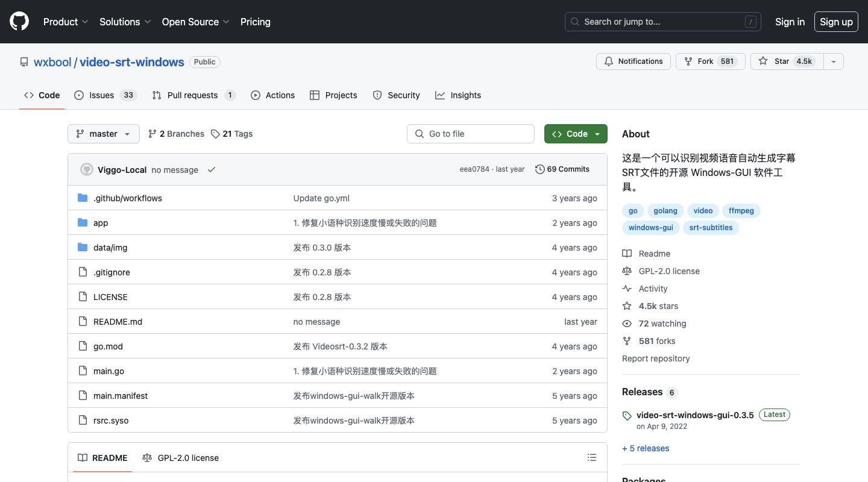Focus the Go to file input
The width and height of the screenshot is (868, 482).
(471, 134)
